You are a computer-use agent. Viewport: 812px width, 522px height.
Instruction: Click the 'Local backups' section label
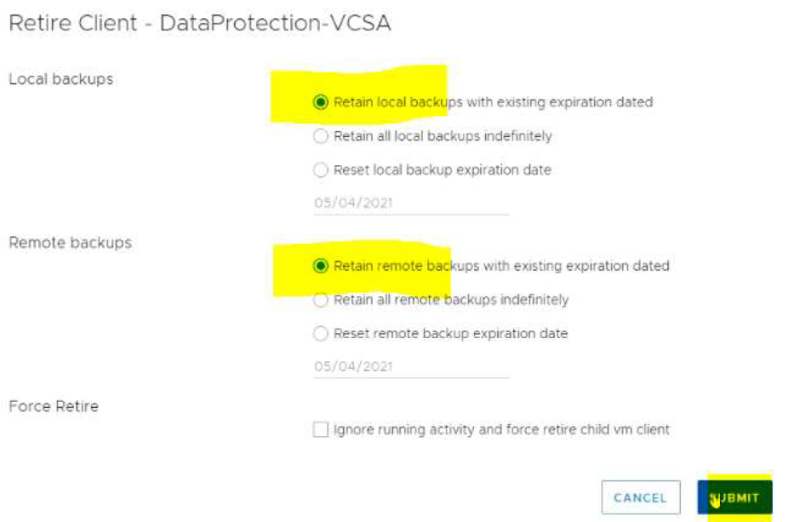pyautogui.click(x=60, y=79)
